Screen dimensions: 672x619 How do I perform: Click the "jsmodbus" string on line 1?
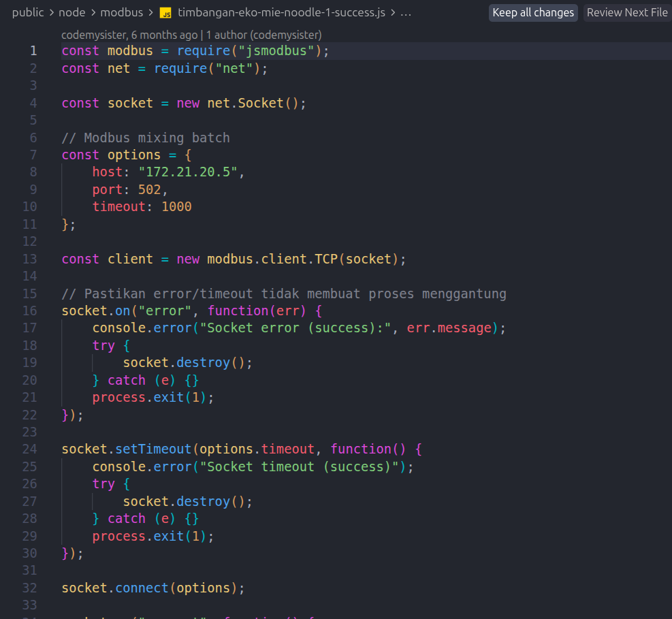pos(276,51)
